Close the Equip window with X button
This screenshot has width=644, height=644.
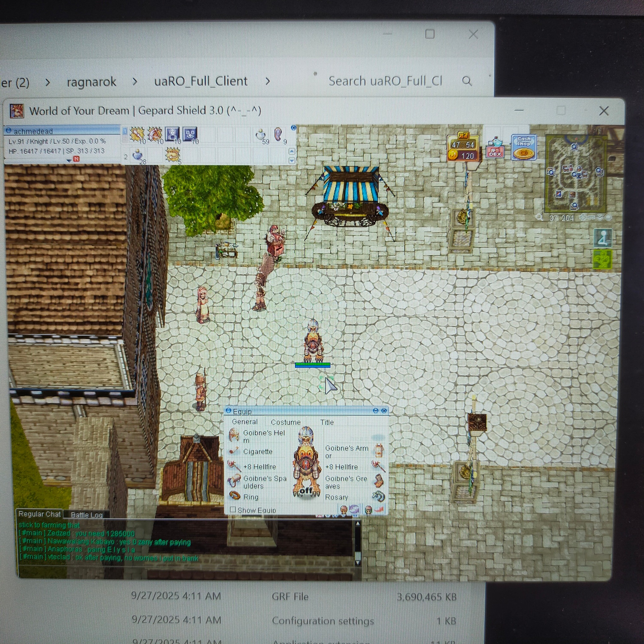pos(384,410)
